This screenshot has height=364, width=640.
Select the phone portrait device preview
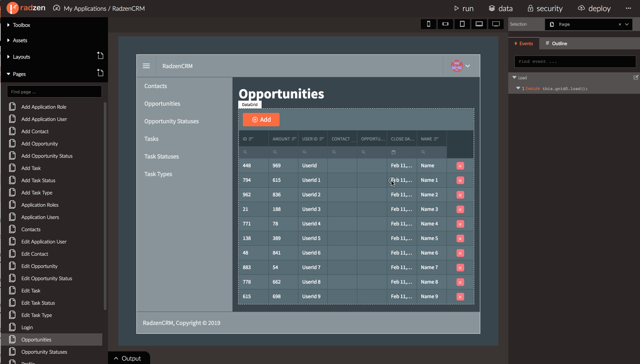[429, 24]
